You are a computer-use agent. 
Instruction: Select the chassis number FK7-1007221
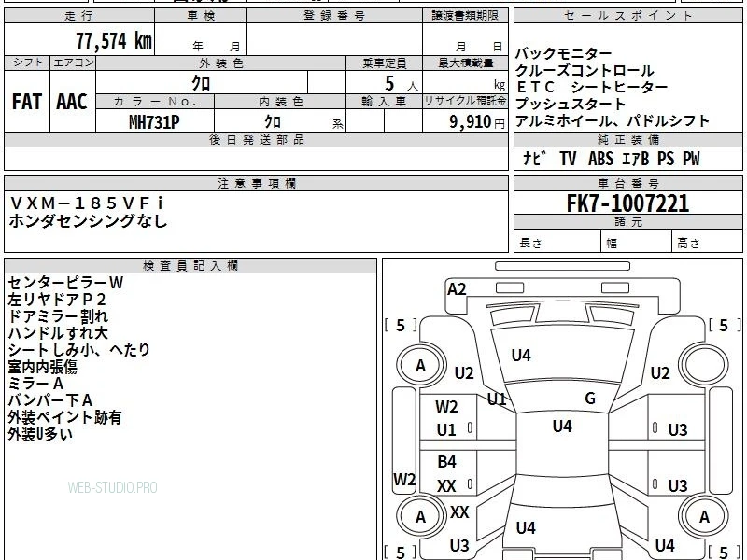tap(627, 203)
